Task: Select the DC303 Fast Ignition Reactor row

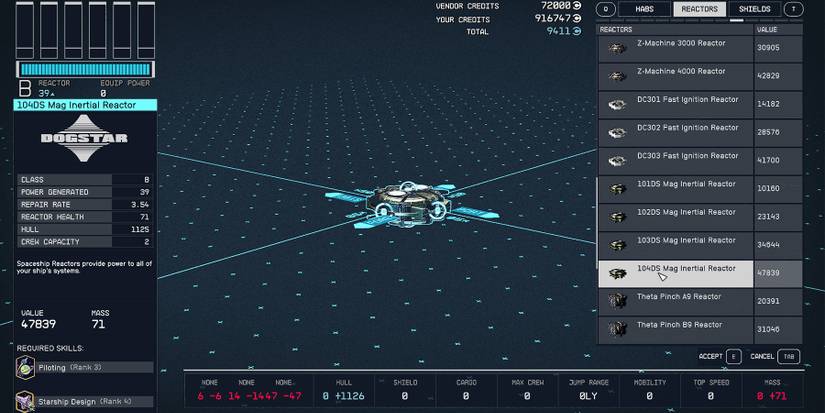Action: 700,162
